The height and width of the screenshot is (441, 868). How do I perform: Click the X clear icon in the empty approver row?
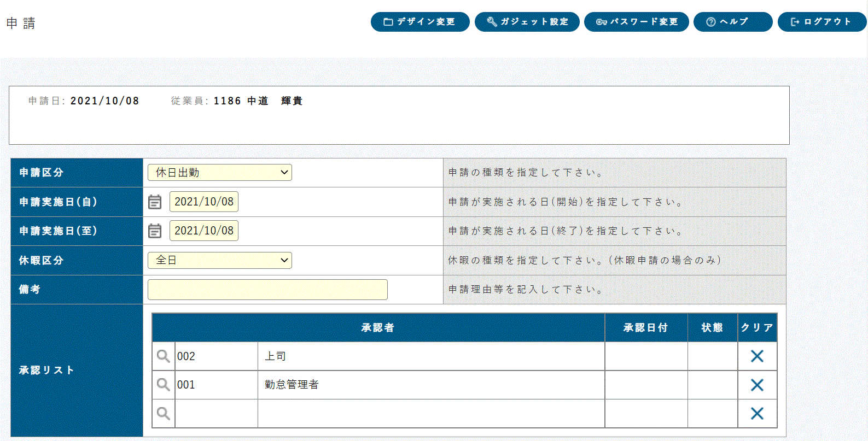pos(757,414)
